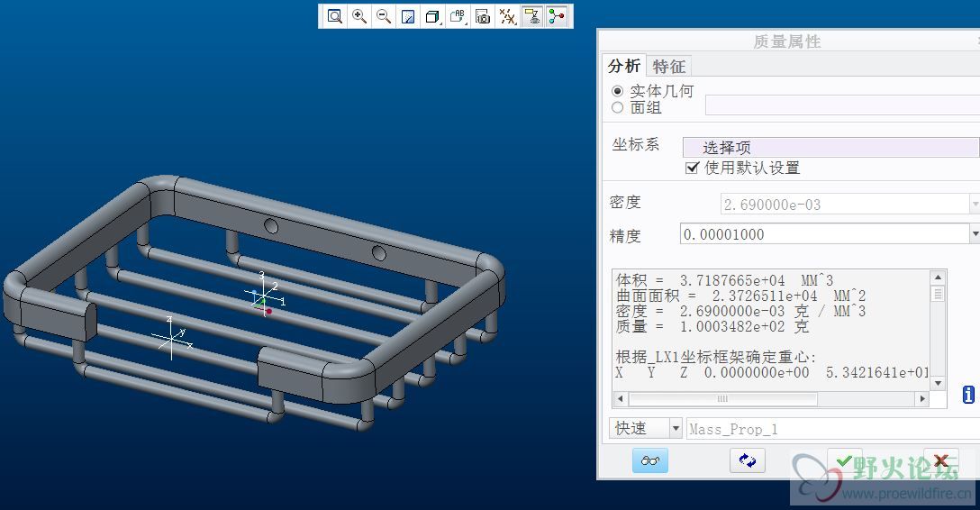Click the right round hole on model
The height and width of the screenshot is (510, 980).
tap(378, 253)
